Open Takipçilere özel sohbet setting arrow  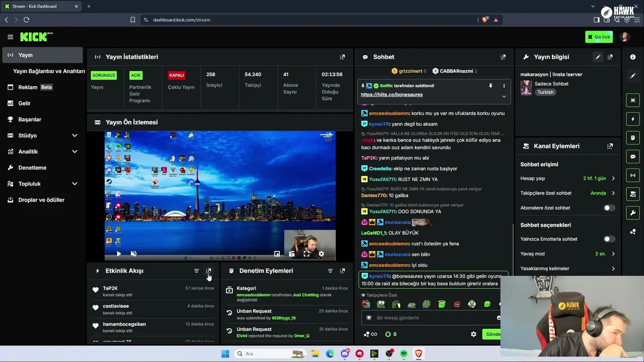pos(613,193)
